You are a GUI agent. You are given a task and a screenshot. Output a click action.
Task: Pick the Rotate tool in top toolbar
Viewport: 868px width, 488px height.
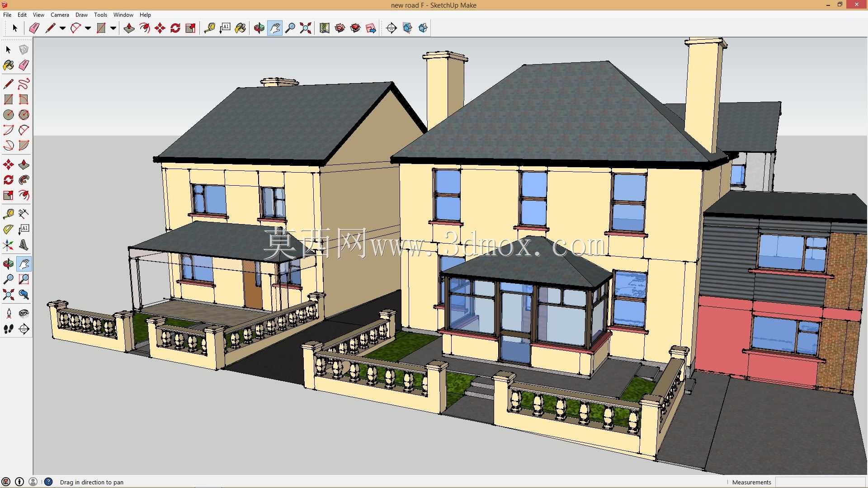(175, 28)
